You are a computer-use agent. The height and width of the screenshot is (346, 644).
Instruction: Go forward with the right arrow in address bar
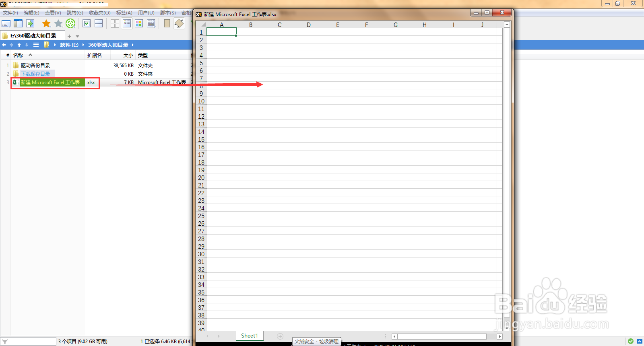pyautogui.click(x=11, y=45)
